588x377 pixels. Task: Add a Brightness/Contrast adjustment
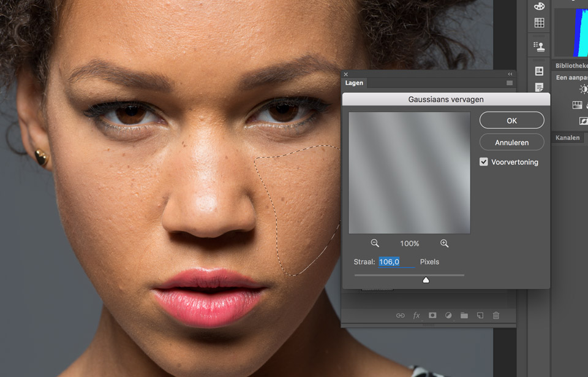(x=584, y=89)
